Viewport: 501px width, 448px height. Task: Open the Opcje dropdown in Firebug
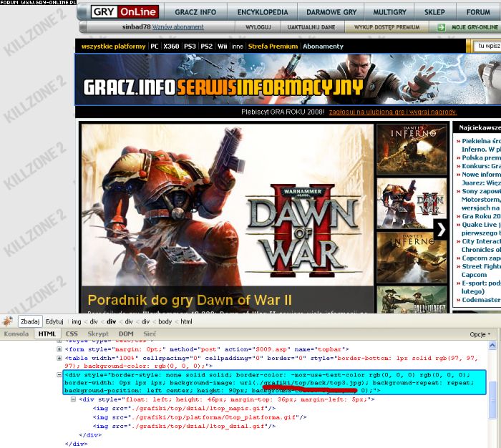(x=480, y=334)
